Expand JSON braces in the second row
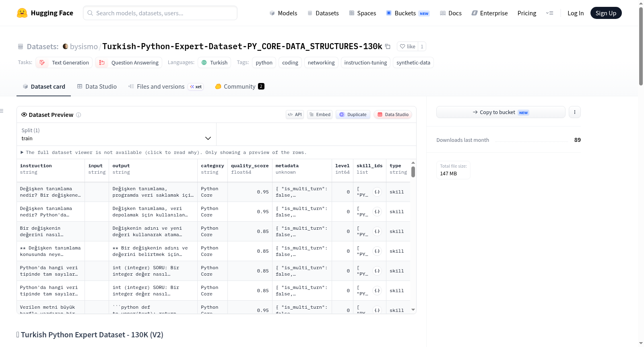Screen dimensions: 644x347 click(x=377, y=212)
